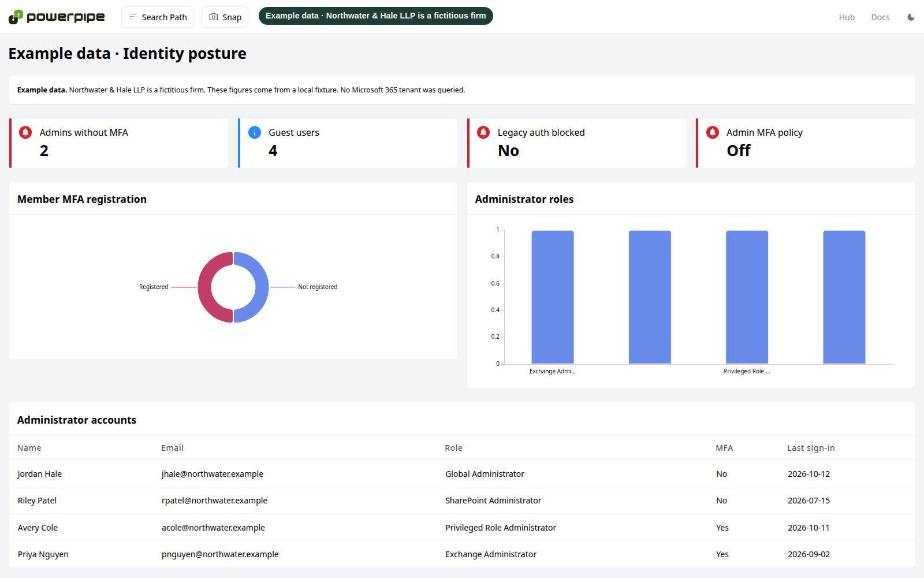Click the Avery Cole name cell

pyautogui.click(x=38, y=528)
